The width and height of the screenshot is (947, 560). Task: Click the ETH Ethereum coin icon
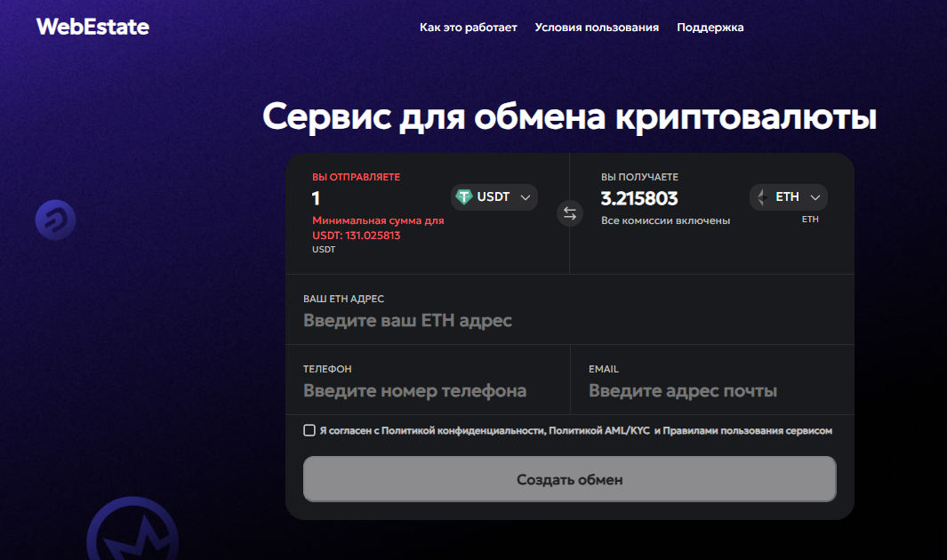[763, 196]
